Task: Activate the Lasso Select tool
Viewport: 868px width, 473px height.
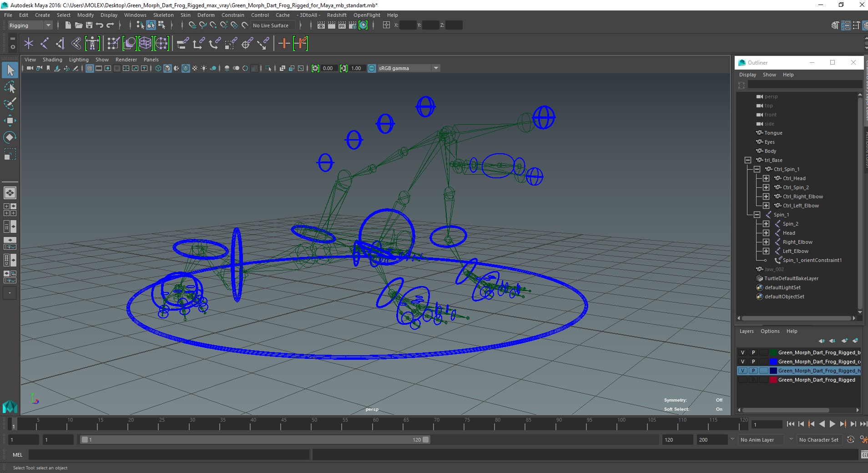Action: click(10, 87)
